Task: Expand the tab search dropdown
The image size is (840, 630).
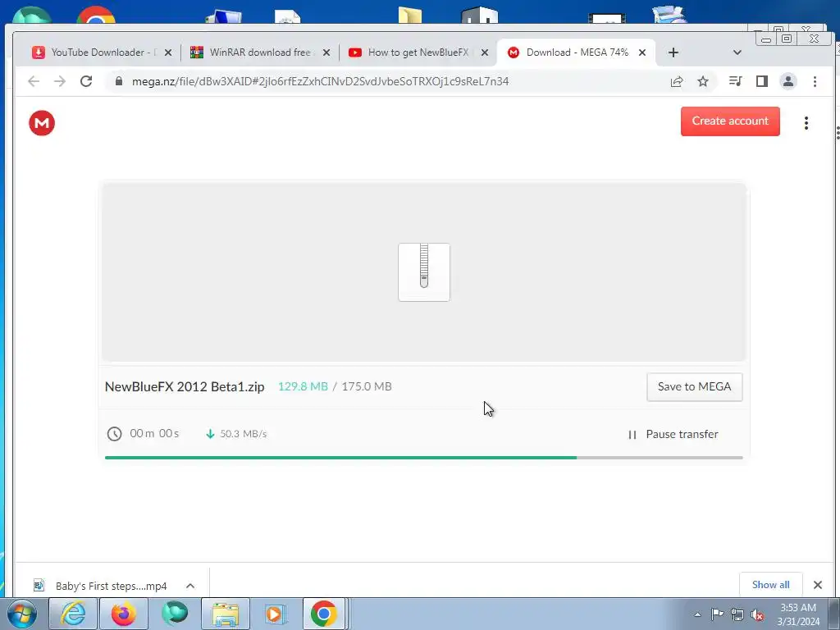Action: click(737, 52)
